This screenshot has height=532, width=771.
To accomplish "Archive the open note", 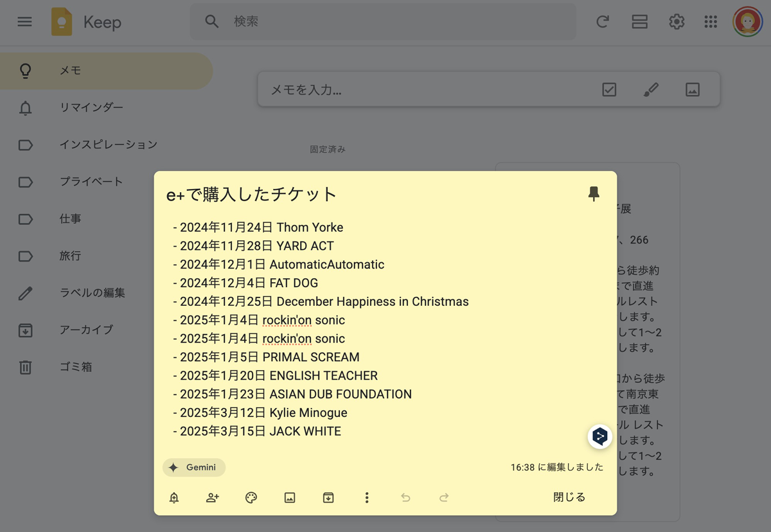I will [328, 497].
